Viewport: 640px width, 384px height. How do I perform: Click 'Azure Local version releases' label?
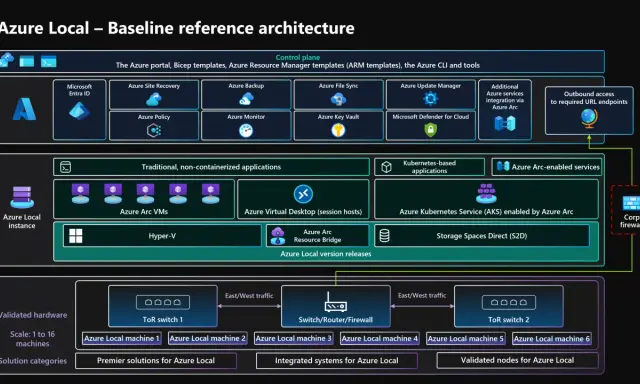[326, 254]
